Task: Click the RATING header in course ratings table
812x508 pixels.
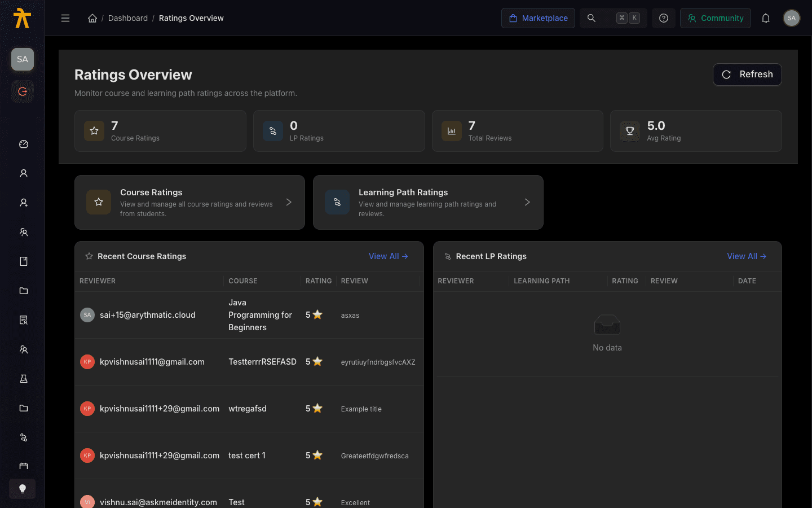Action: click(x=319, y=281)
